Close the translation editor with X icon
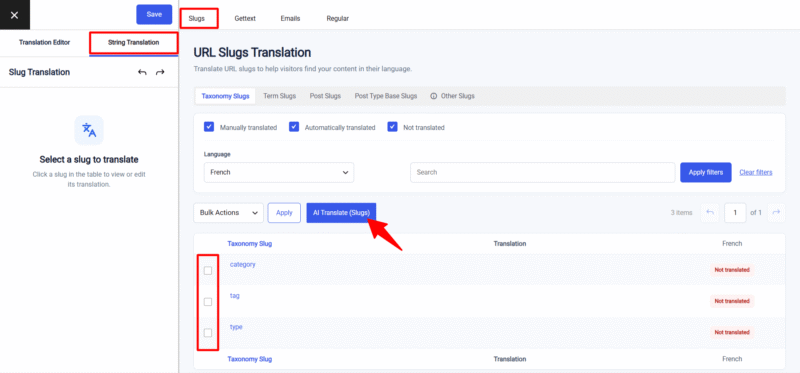 click(14, 15)
